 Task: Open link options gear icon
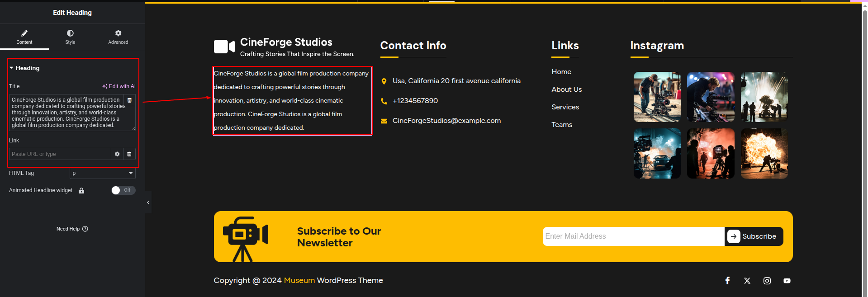tap(117, 154)
